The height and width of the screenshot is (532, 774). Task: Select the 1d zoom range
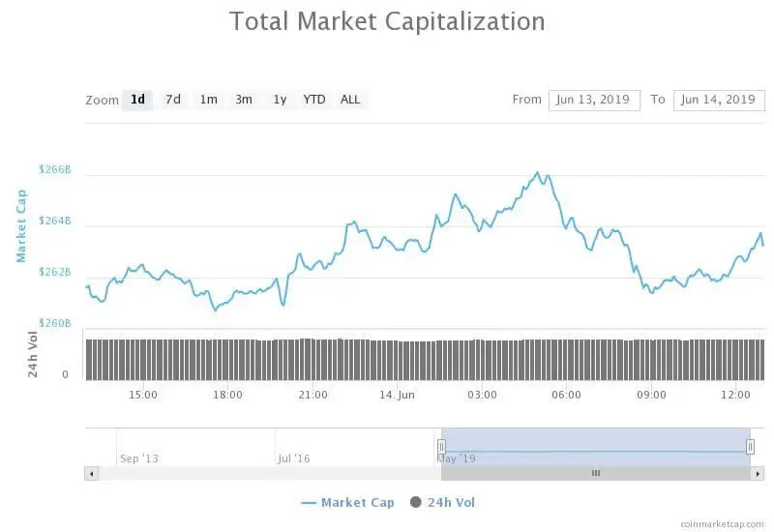coord(137,100)
